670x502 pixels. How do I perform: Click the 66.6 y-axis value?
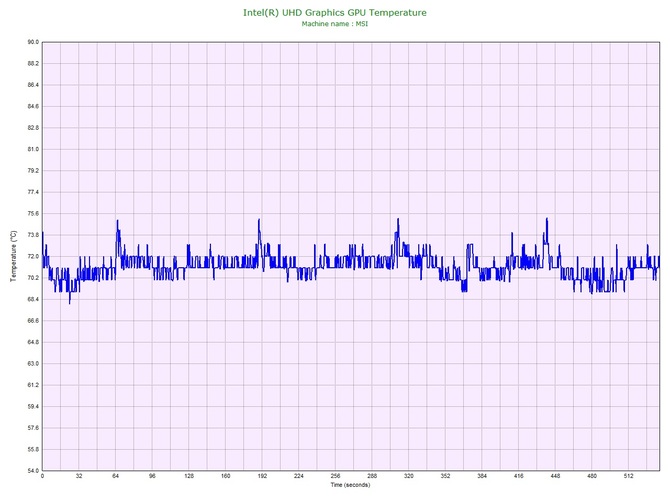[x=33, y=321]
